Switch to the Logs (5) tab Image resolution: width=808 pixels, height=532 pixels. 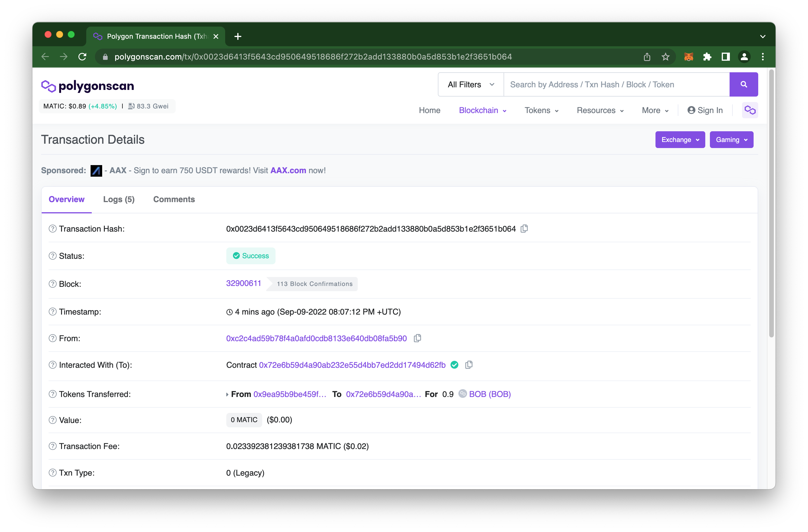[x=119, y=199]
